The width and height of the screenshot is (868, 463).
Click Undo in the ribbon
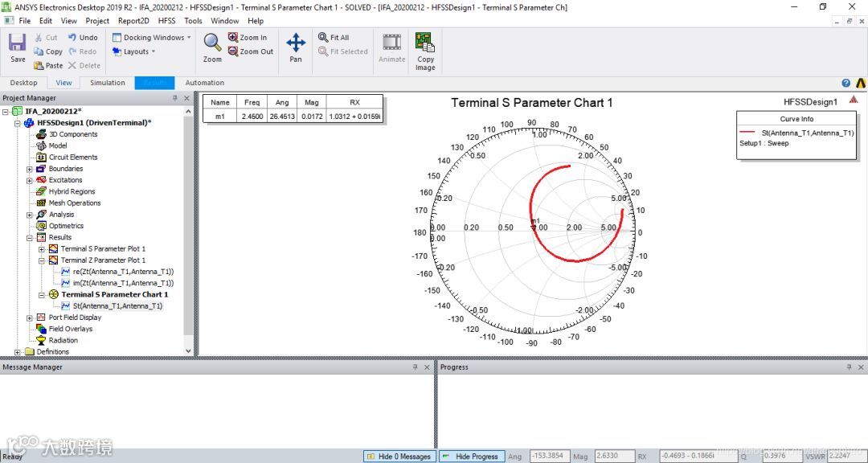pyautogui.click(x=83, y=38)
